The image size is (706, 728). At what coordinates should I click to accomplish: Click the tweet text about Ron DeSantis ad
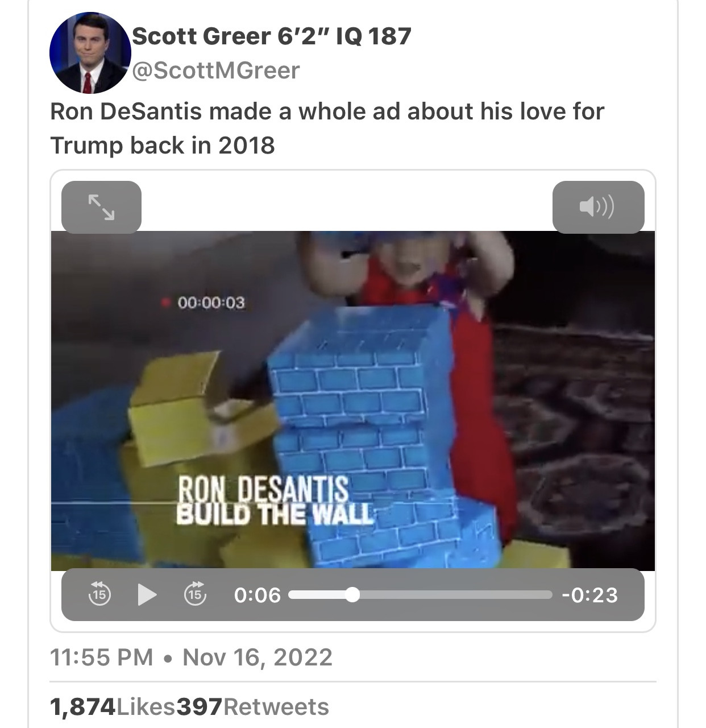[x=327, y=128]
